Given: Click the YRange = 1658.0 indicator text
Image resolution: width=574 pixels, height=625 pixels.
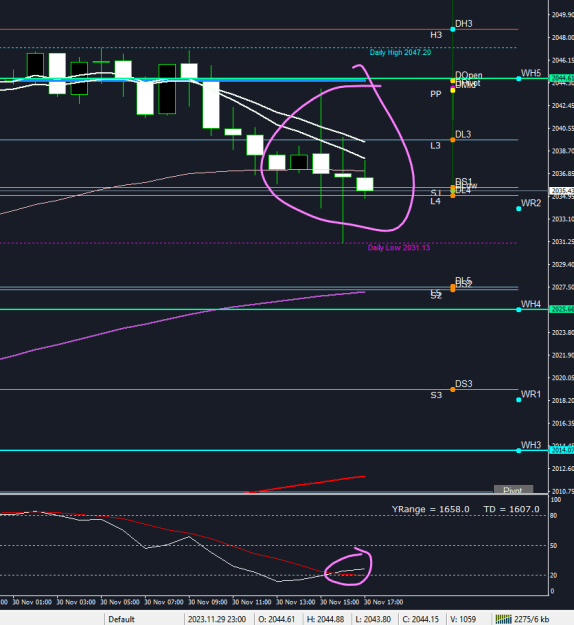Looking at the screenshot, I should [430, 509].
